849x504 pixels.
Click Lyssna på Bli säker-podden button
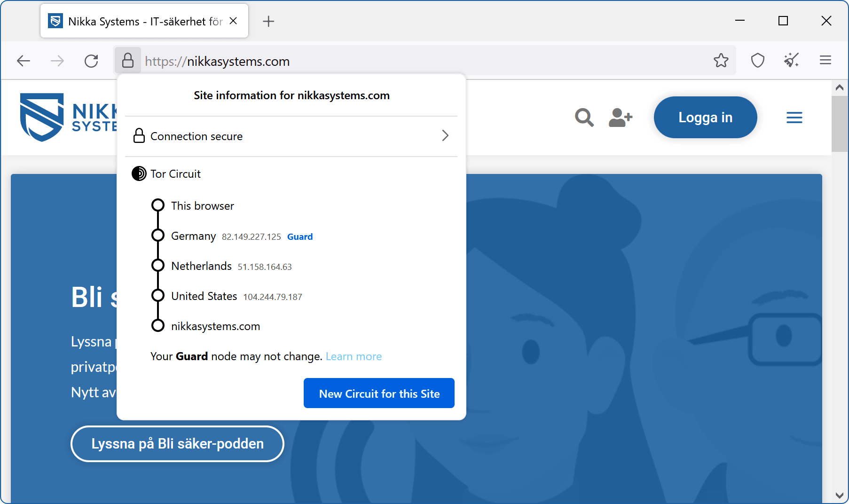tap(177, 444)
